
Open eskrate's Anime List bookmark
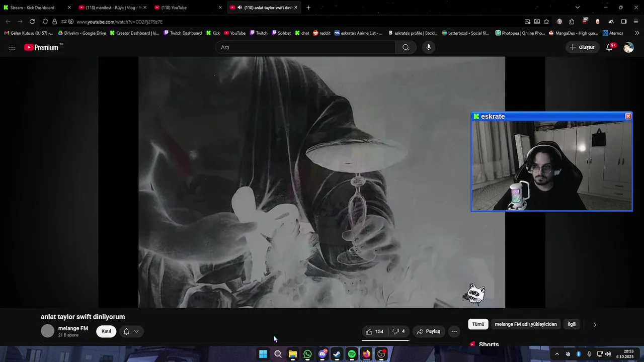(358, 33)
